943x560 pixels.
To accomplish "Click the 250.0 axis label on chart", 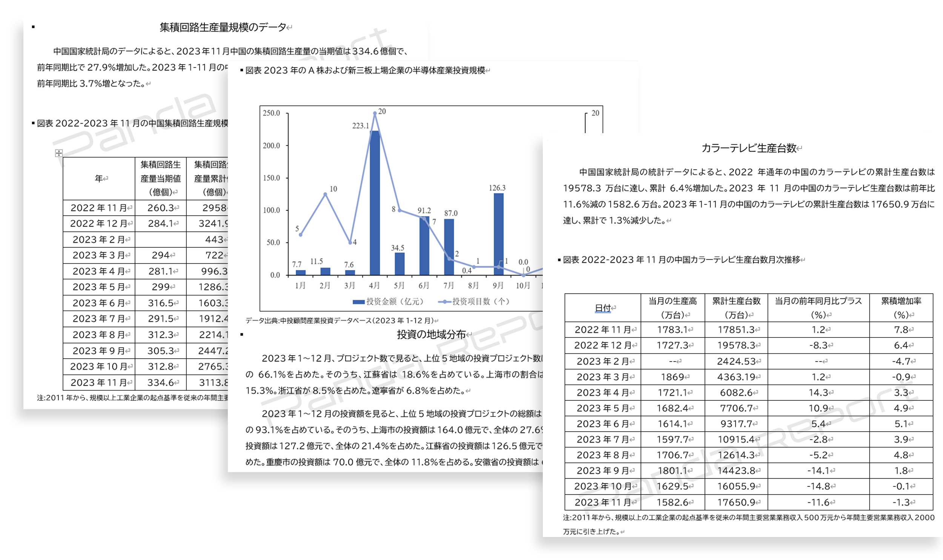I will click(x=271, y=113).
